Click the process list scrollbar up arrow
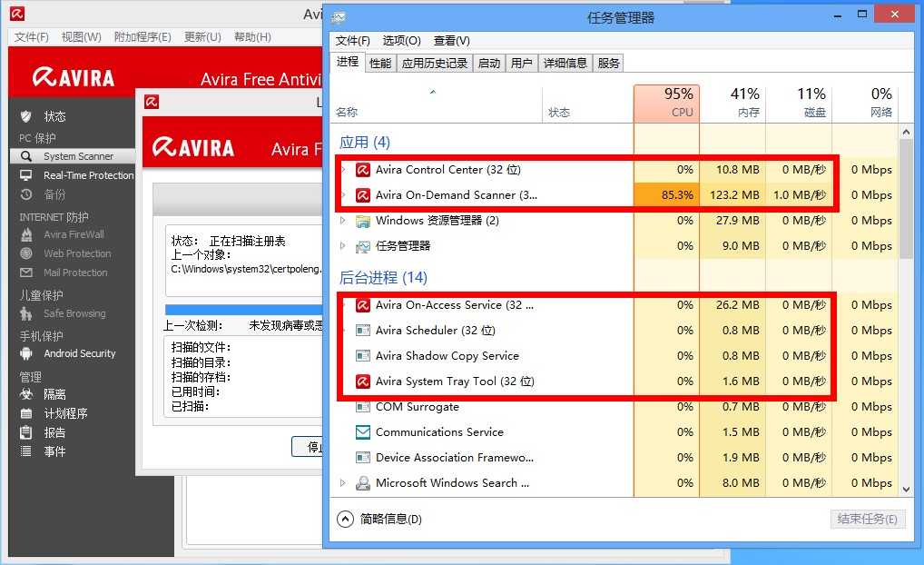 [907, 132]
